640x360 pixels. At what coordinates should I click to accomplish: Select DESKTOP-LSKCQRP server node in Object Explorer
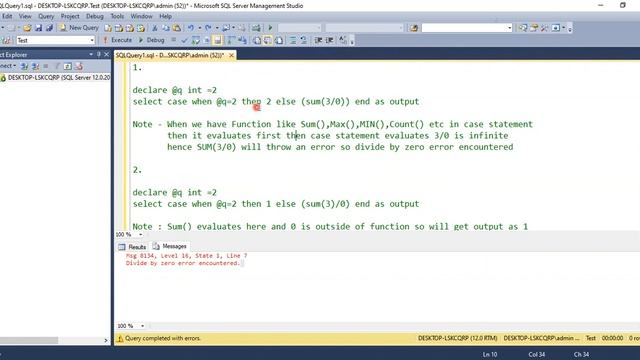click(55, 78)
